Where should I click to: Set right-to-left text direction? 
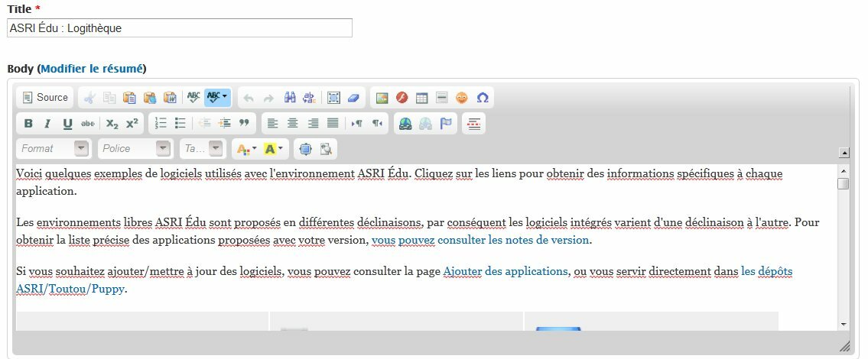376,123
